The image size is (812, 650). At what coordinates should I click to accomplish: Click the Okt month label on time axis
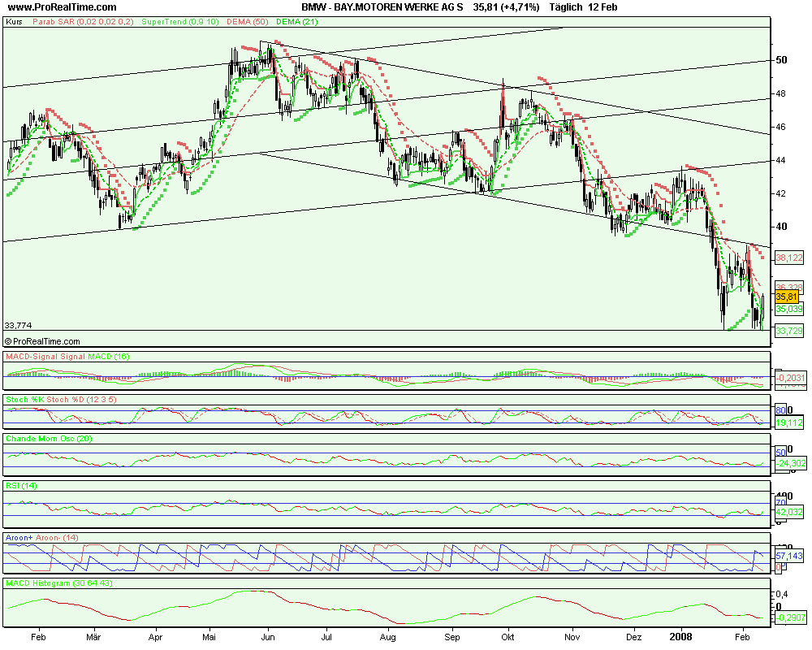tap(508, 637)
